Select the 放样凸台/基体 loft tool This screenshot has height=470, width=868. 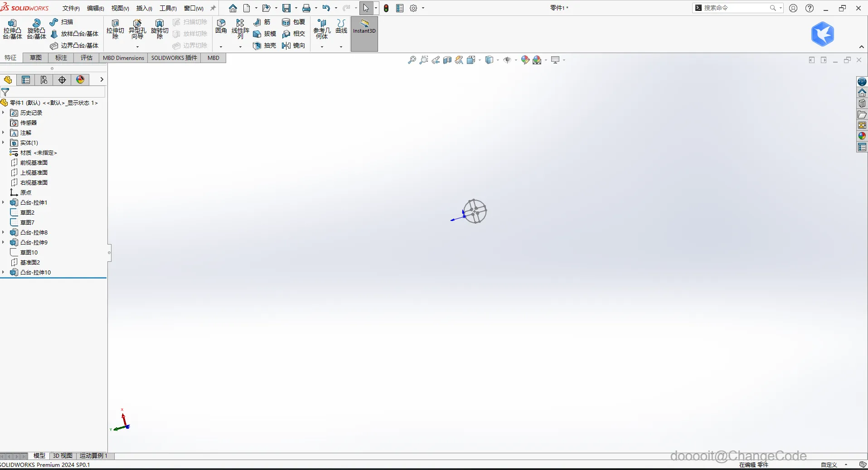pos(74,34)
